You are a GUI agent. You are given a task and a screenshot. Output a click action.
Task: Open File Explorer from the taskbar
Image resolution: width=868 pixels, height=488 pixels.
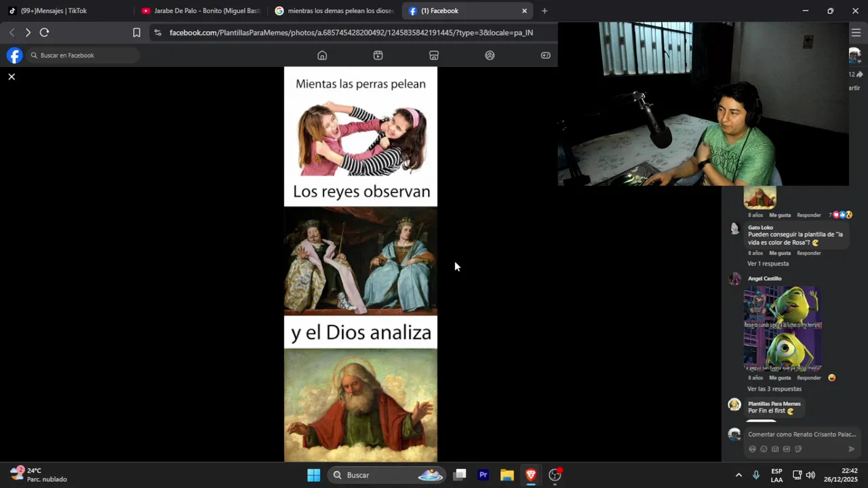pyautogui.click(x=507, y=475)
